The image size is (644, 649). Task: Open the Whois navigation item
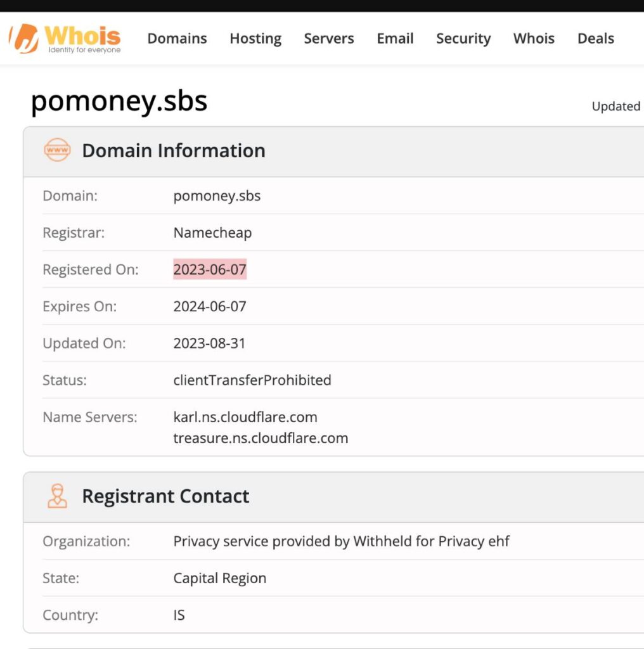(x=533, y=39)
